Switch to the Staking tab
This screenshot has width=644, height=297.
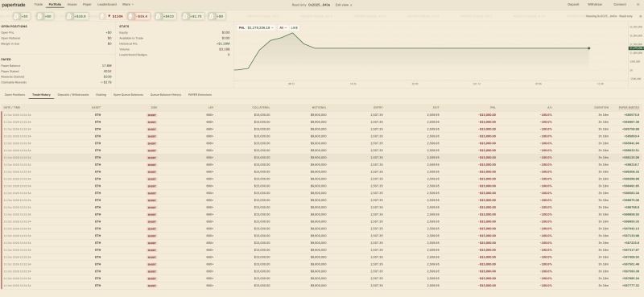tap(101, 95)
